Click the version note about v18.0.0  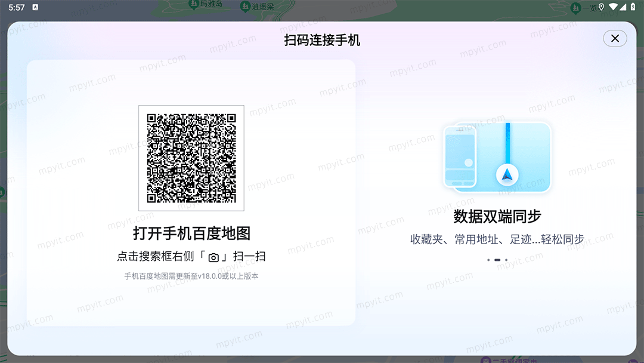(x=191, y=276)
